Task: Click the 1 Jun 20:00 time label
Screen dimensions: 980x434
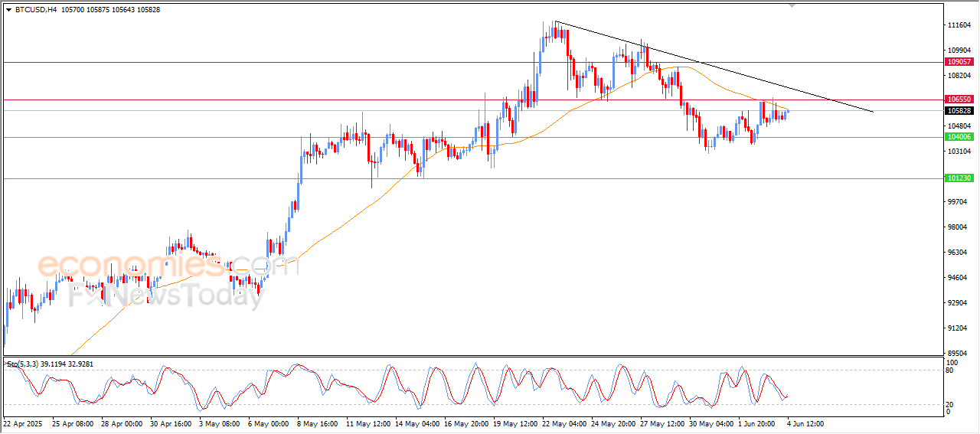Action: click(x=758, y=423)
